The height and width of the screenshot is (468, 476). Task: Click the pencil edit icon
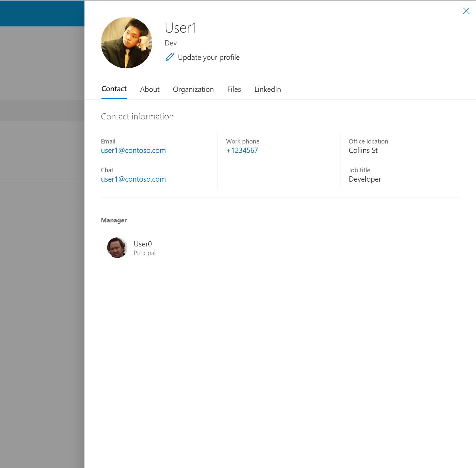(170, 57)
